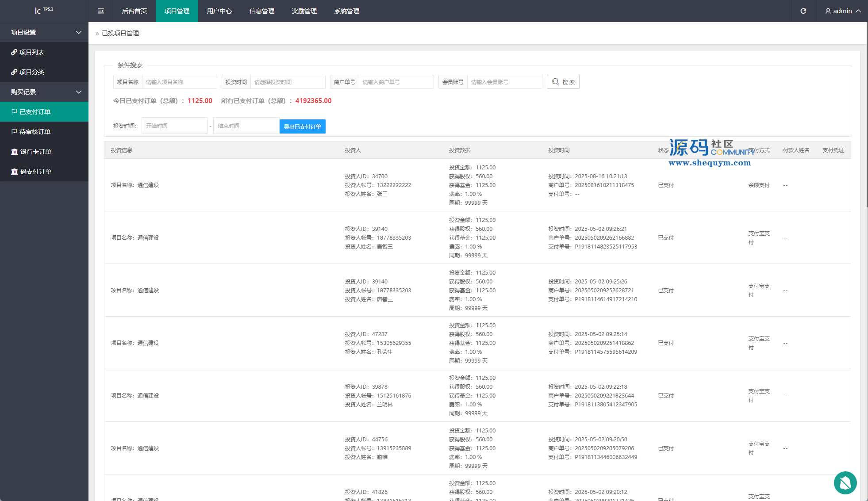
Task: Collapse the 购买记录 sidebar section
Action: point(79,92)
